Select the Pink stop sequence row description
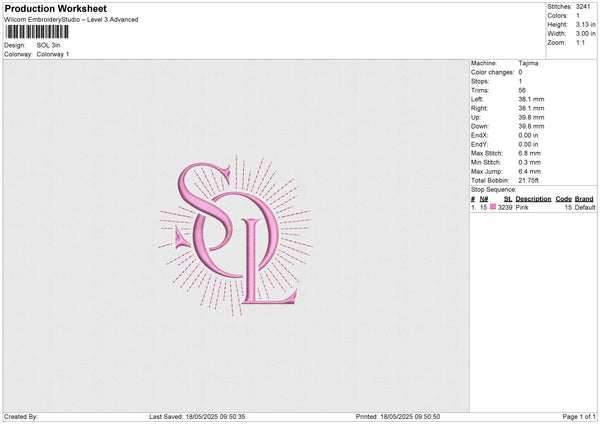This screenshot has height=424, width=600. [523, 207]
